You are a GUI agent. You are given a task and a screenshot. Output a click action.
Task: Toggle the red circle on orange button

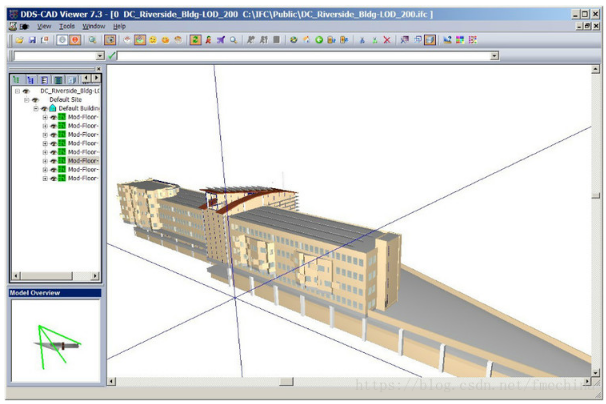[75, 40]
